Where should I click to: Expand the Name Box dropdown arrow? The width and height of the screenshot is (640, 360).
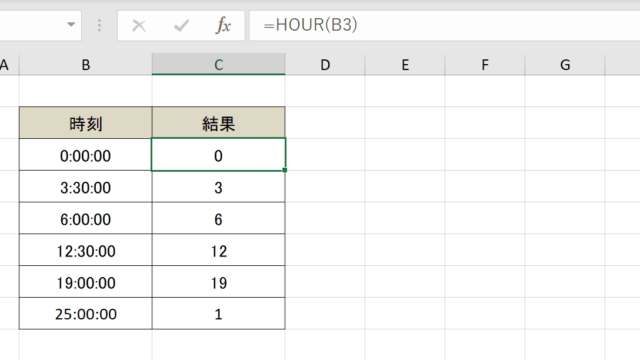71,24
